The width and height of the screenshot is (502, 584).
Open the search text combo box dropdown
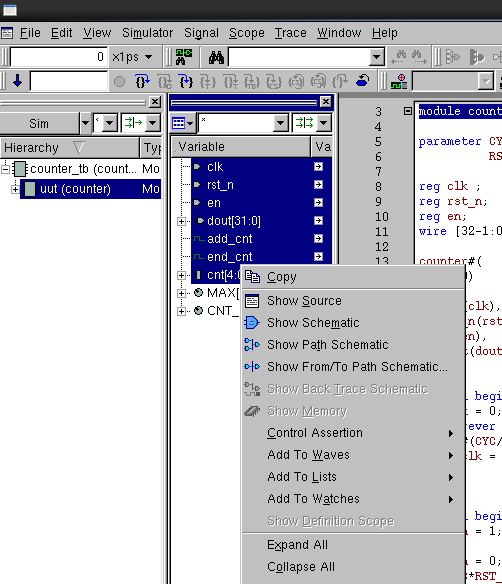point(376,57)
